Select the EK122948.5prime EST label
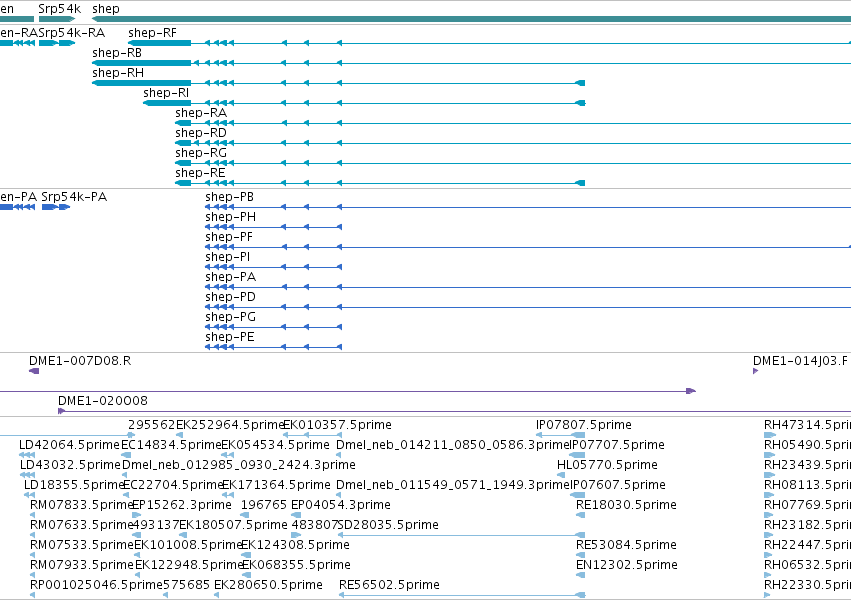Image resolution: width=851 pixels, height=600 pixels. pos(189,565)
